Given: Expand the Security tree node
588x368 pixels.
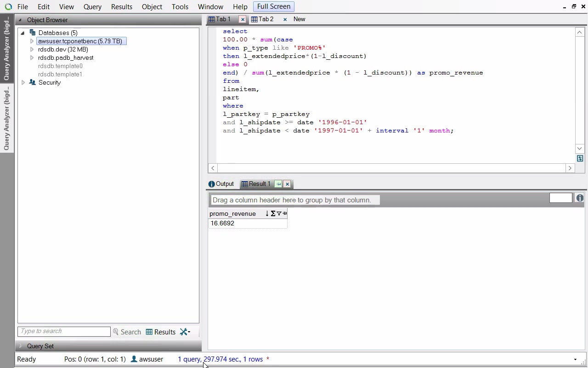Looking at the screenshot, I should tap(23, 82).
